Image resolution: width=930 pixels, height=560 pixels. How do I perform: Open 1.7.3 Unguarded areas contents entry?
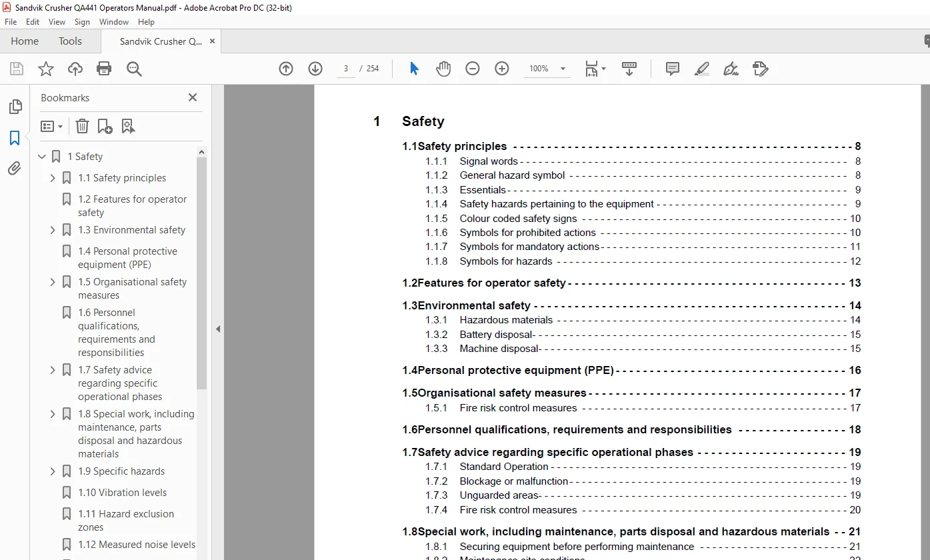(643, 495)
